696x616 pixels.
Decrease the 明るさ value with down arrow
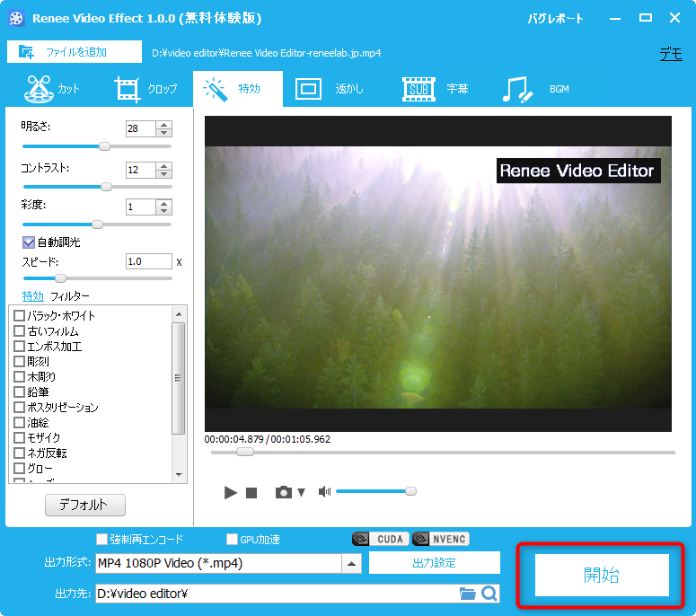pos(163,132)
